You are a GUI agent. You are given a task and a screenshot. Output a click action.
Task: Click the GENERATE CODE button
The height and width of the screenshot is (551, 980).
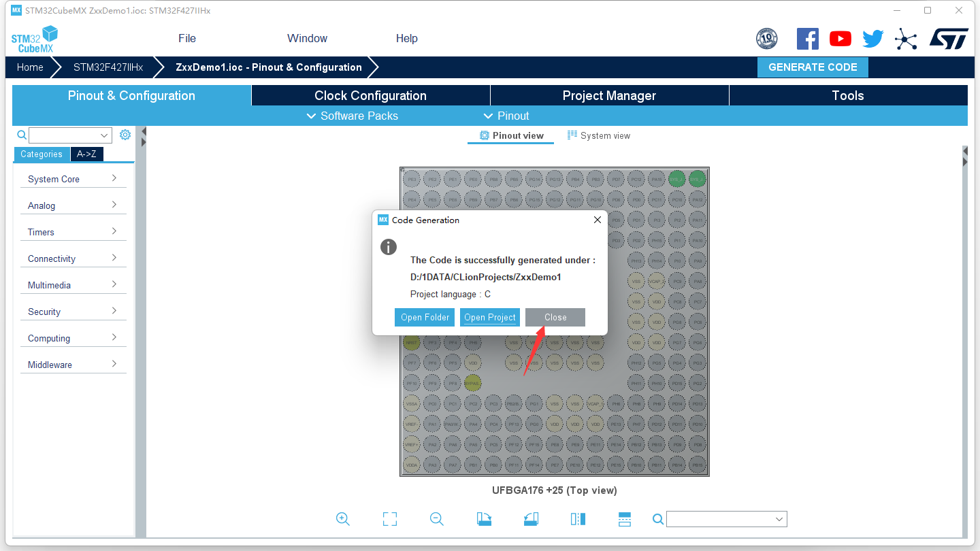click(x=813, y=67)
